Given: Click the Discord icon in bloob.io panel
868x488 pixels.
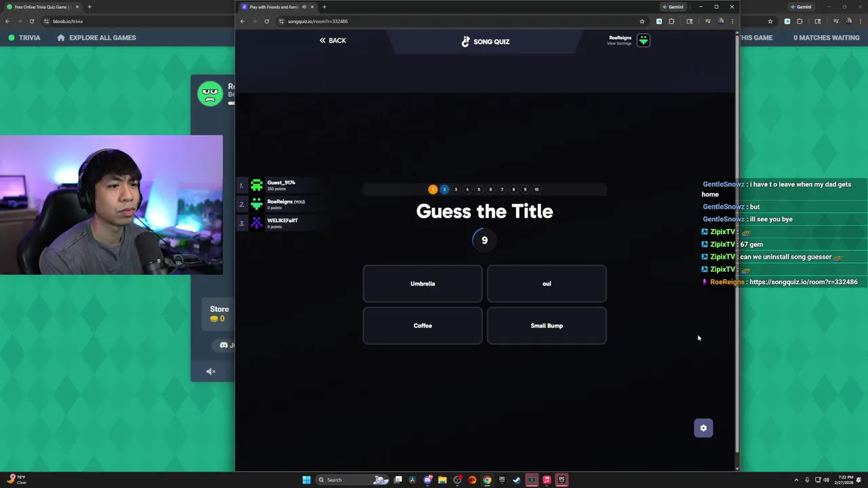Looking at the screenshot, I should [x=224, y=345].
